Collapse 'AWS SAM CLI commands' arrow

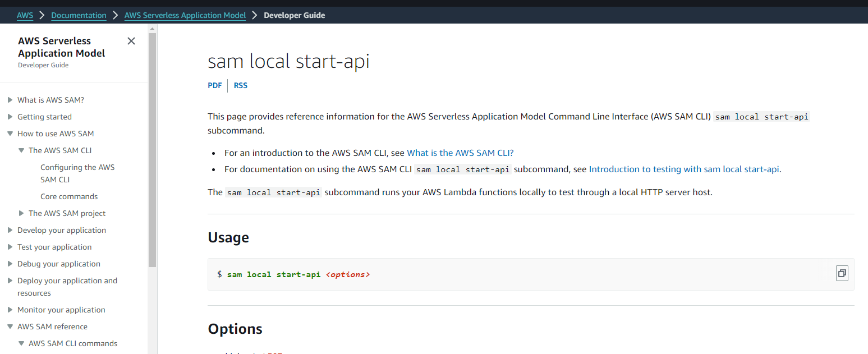click(21, 343)
